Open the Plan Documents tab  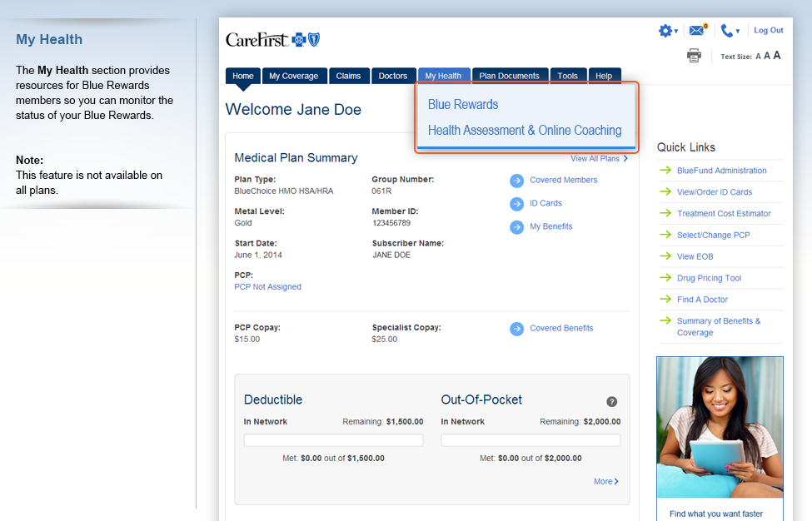[x=509, y=76]
